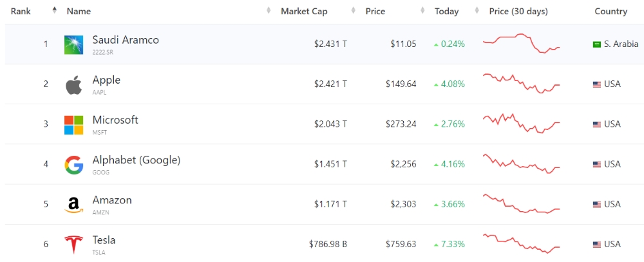Open the Alphabet (Google) company link

click(x=137, y=160)
